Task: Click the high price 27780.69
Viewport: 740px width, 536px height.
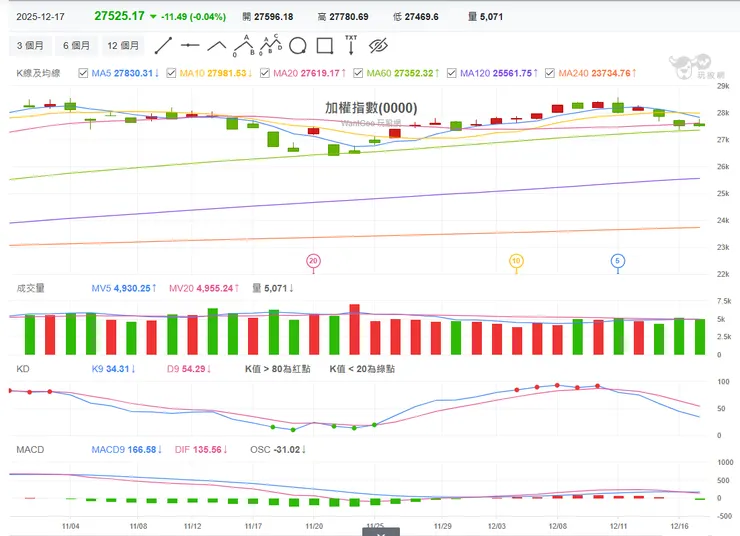Action: [349, 17]
